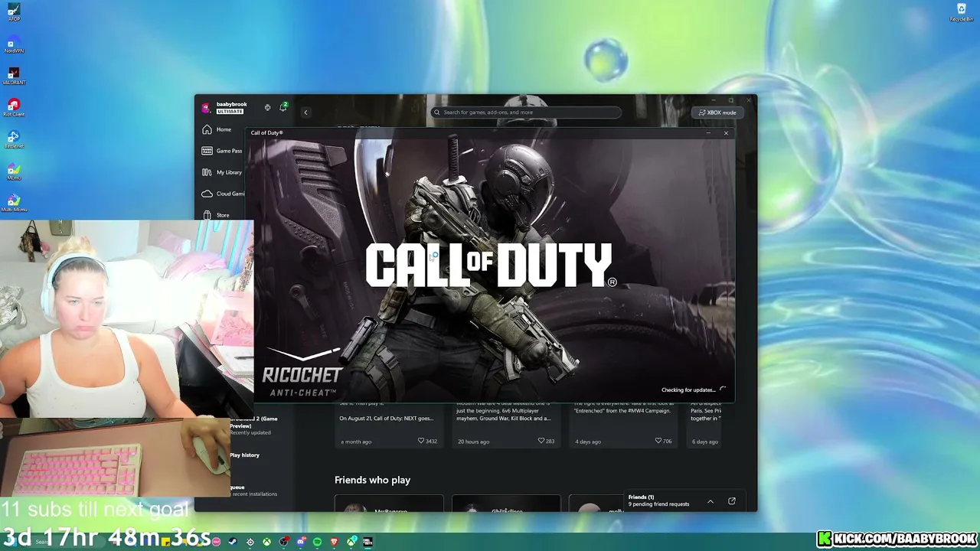Screen dimensions: 980x551
Task: Open the Multi-MEmu desktop shortcut
Action: 14,203
